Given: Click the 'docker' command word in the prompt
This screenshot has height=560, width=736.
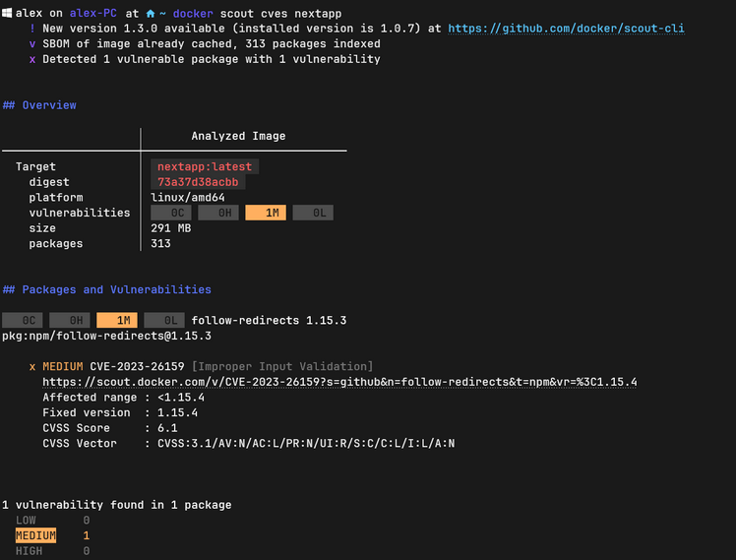Looking at the screenshot, I should pos(193,14).
